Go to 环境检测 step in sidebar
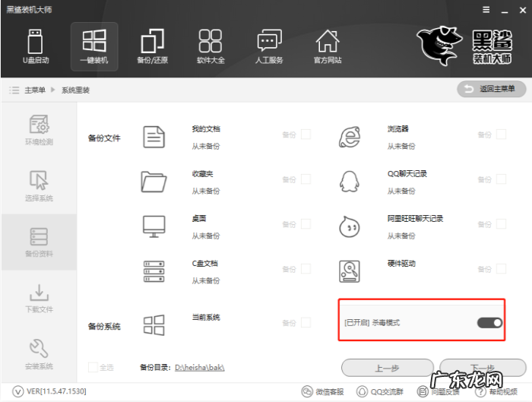532x402 pixels. [39, 130]
